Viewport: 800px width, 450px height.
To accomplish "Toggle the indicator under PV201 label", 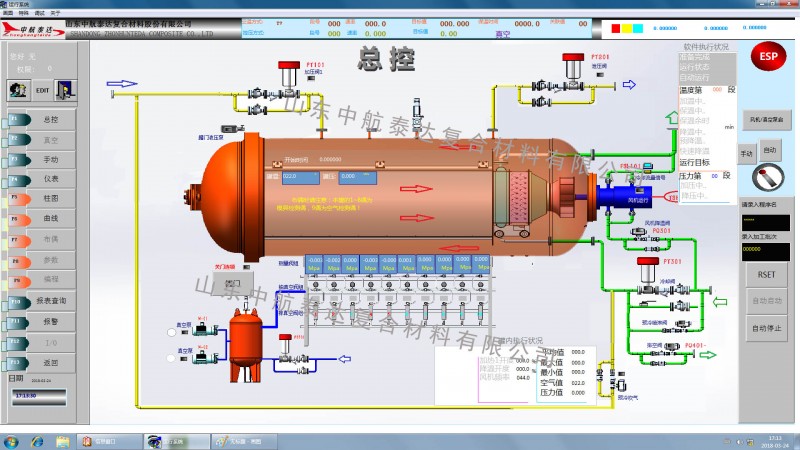I will (x=600, y=74).
